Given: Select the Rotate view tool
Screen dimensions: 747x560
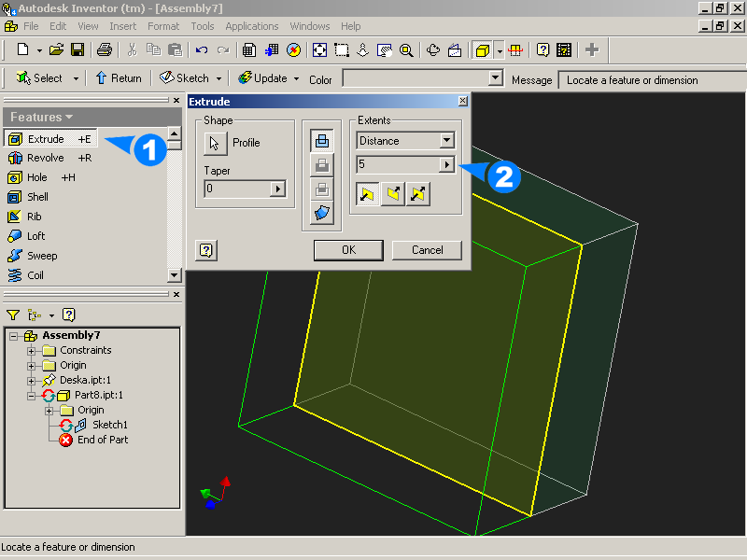Looking at the screenshot, I should coord(433,49).
